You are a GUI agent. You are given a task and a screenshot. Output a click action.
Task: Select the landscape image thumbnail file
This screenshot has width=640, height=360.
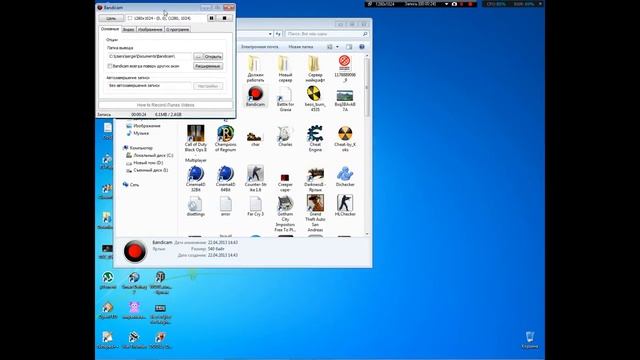345,101
